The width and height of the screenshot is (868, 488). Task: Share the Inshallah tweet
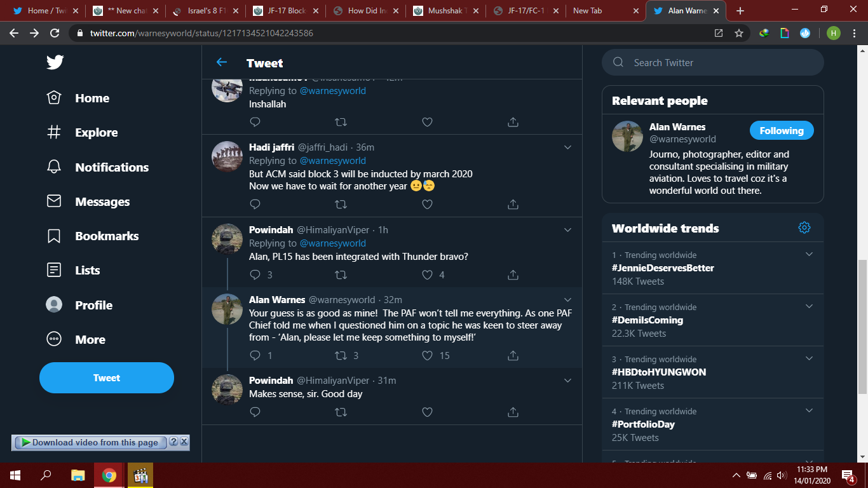[x=513, y=122]
